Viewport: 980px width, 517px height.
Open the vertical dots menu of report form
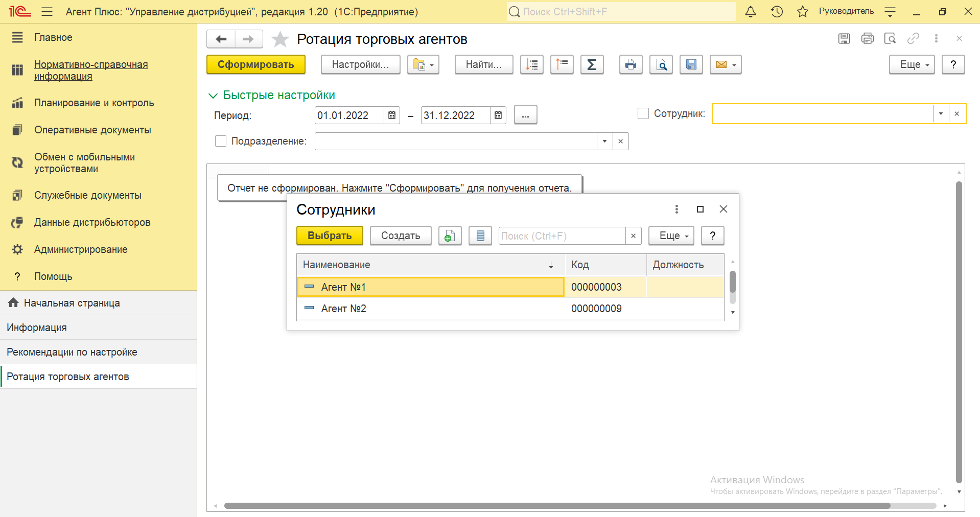tap(936, 38)
